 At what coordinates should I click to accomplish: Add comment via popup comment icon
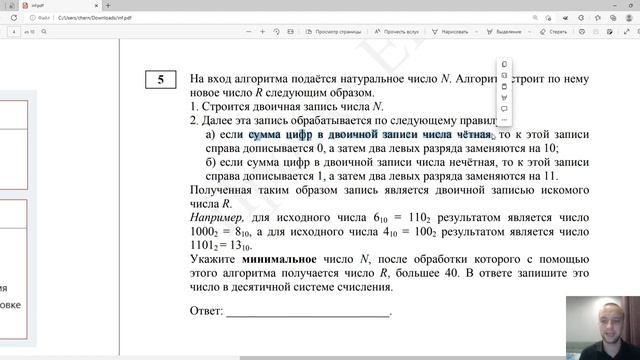click(504, 109)
